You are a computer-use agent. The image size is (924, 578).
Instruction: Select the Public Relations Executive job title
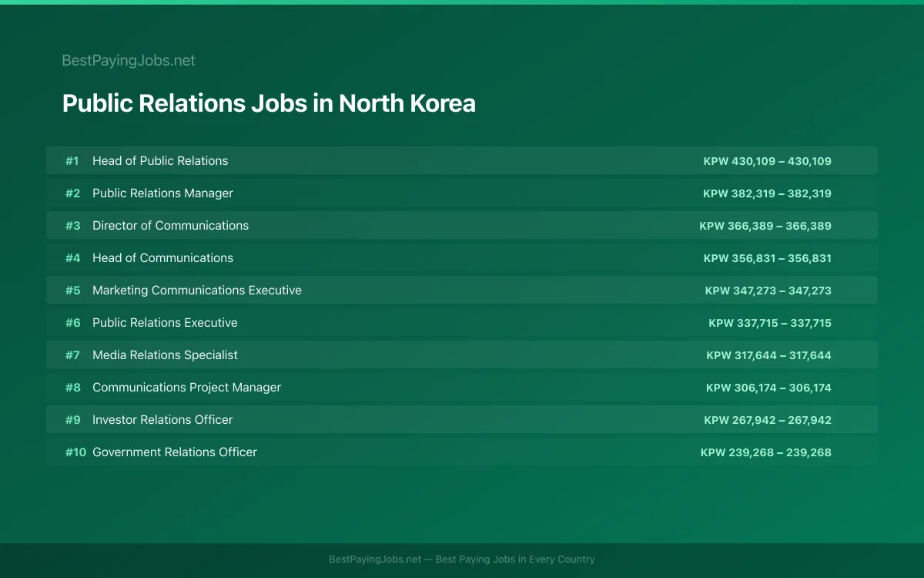[165, 323]
